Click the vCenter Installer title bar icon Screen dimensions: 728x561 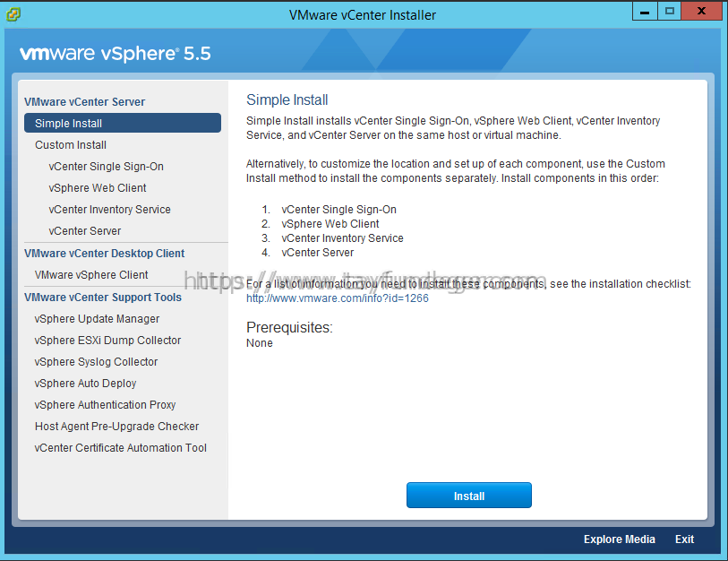point(13,14)
